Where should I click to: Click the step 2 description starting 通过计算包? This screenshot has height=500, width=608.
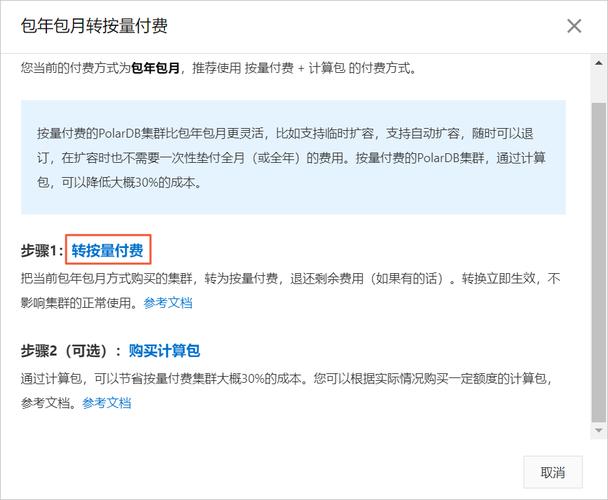(286, 391)
